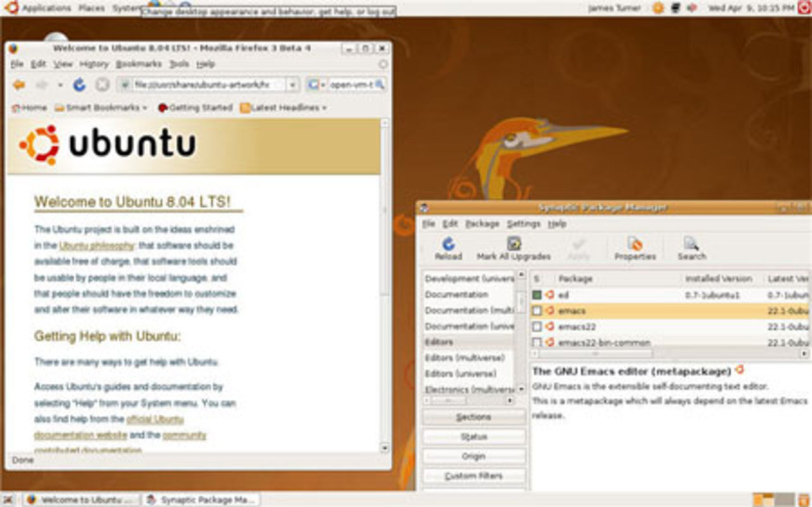
Task: Click the Firefox Forward arrow button
Action: [x=42, y=85]
